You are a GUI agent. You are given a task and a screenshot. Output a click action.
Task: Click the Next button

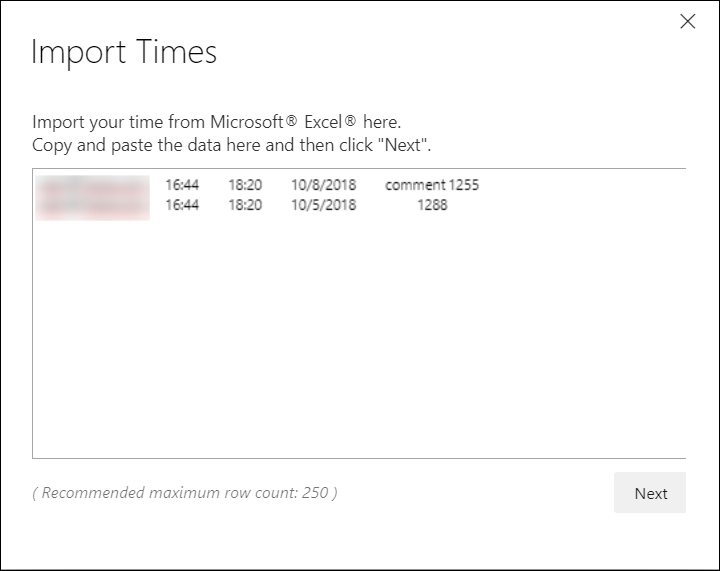click(x=650, y=493)
